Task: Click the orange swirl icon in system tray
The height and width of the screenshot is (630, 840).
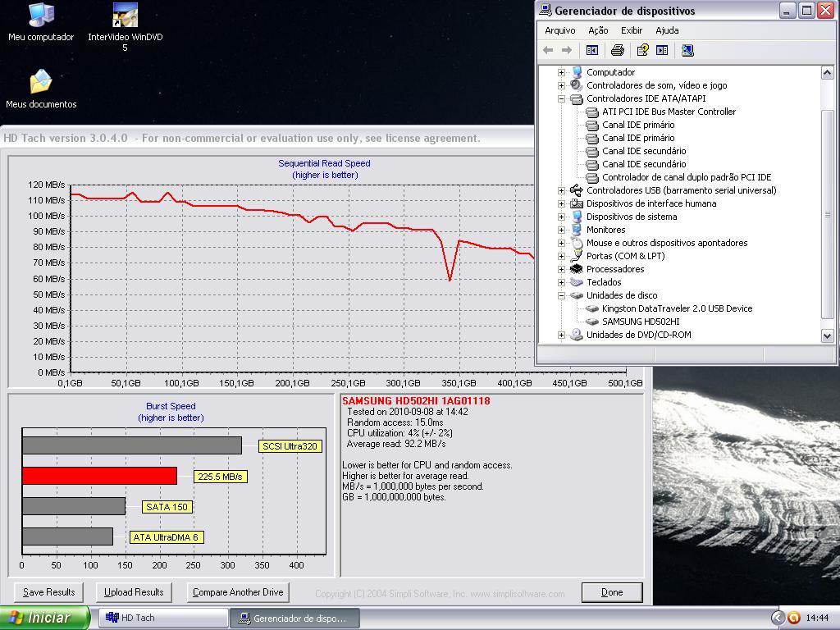Action: tap(794, 618)
